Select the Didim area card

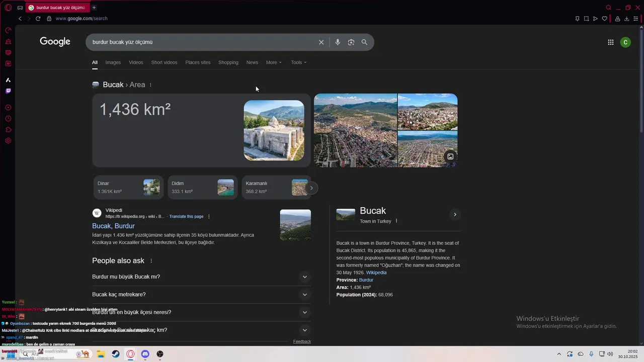click(202, 188)
